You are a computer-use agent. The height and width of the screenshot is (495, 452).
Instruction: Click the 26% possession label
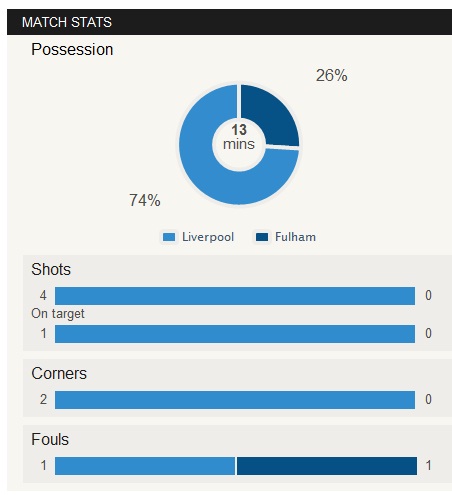332,75
